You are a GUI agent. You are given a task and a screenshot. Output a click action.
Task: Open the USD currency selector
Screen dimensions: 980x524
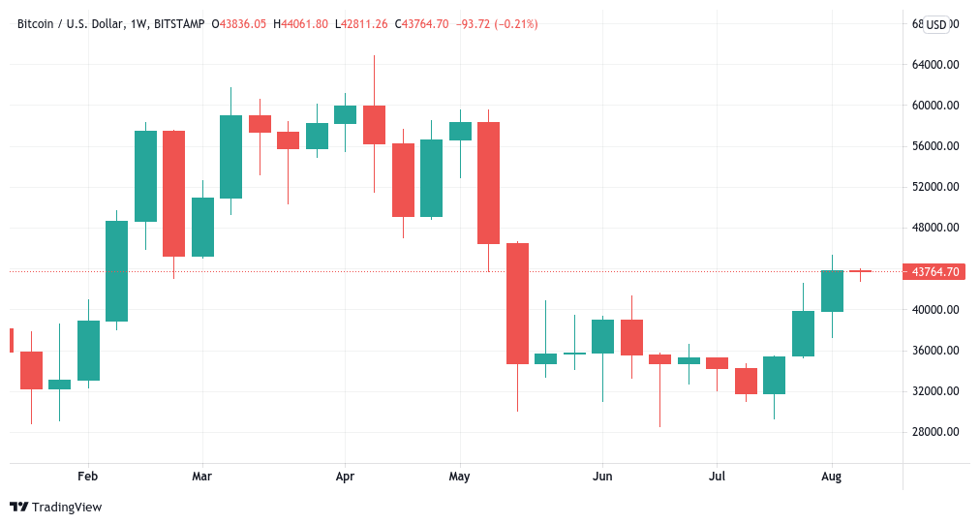[935, 24]
